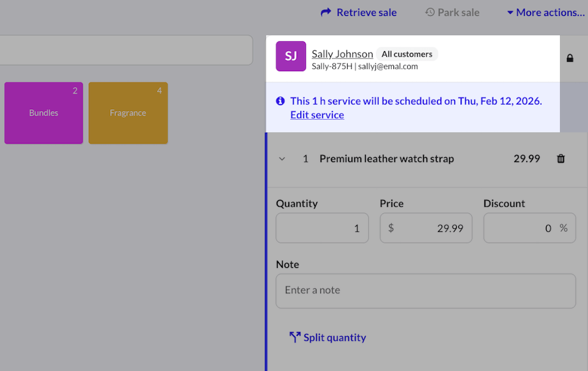This screenshot has width=588, height=371.
Task: Click the percent discount type selector
Action: [563, 228]
